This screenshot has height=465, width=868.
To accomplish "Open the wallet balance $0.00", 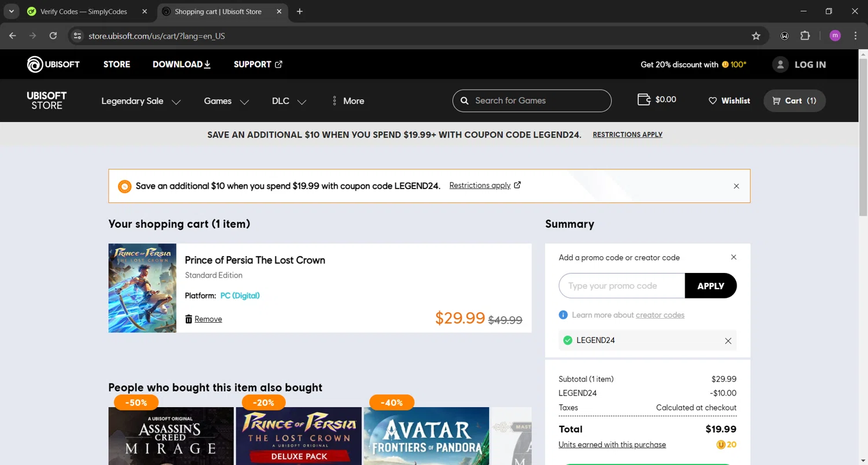I will pyautogui.click(x=657, y=99).
